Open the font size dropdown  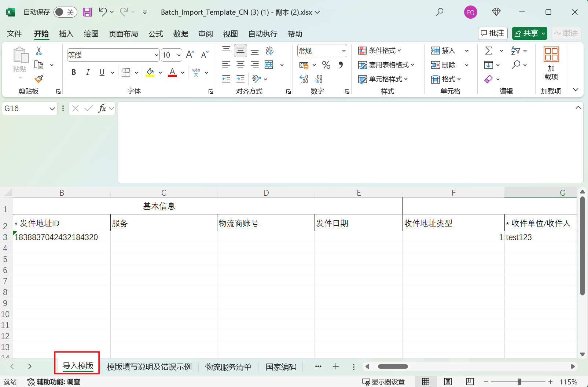[179, 55]
